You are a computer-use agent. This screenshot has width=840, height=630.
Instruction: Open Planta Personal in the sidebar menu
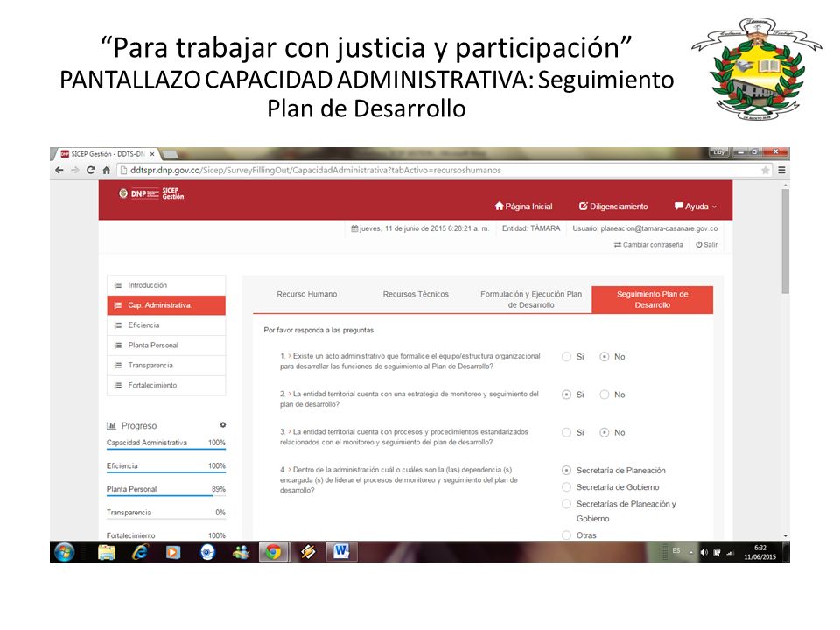point(166,345)
